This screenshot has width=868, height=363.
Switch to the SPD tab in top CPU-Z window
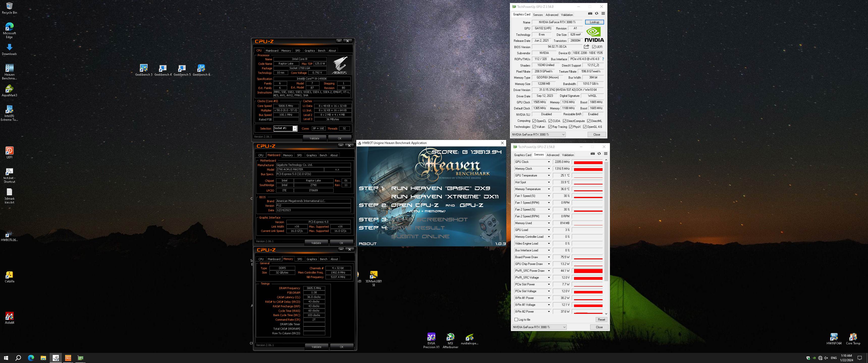click(x=297, y=50)
